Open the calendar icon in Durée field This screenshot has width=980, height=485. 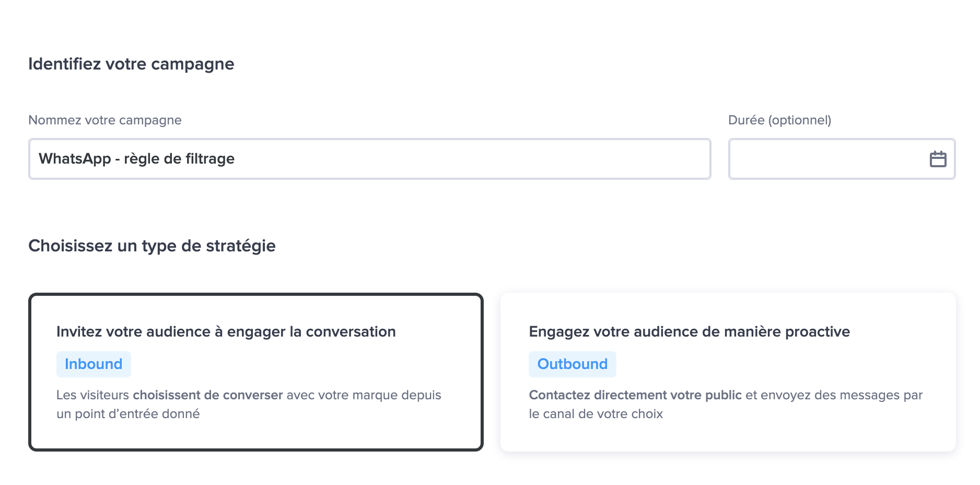(x=938, y=159)
